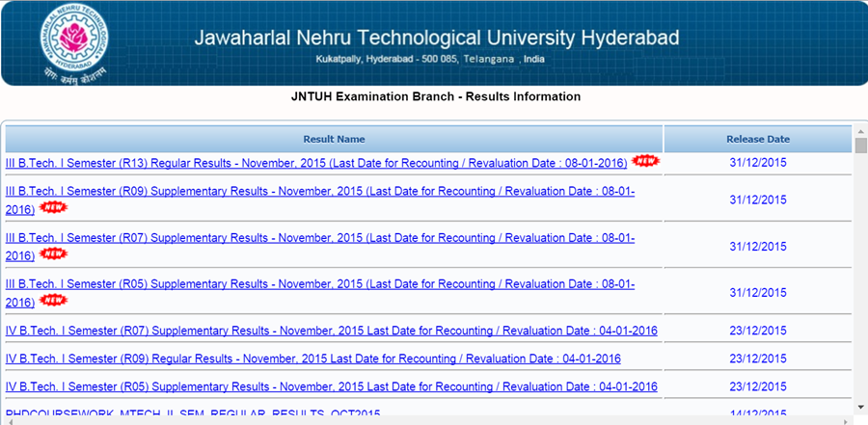Click the Release Date column header
The width and height of the screenshot is (868, 425).
coord(758,139)
